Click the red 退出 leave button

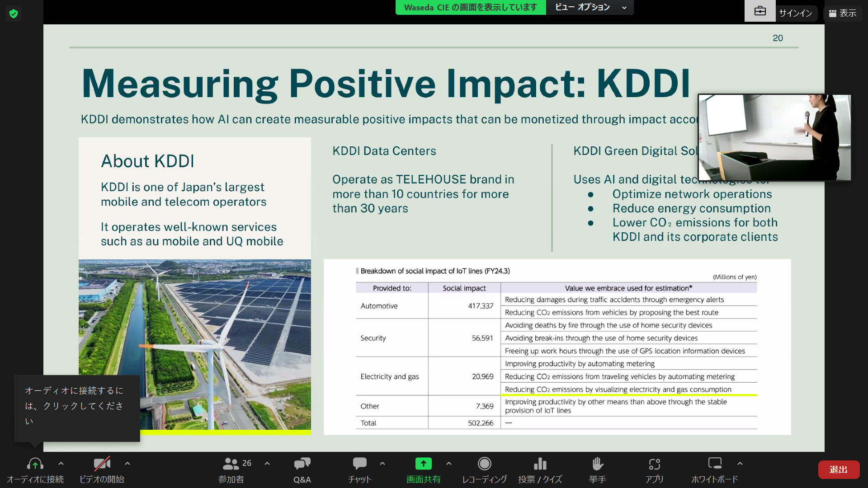[839, 469]
